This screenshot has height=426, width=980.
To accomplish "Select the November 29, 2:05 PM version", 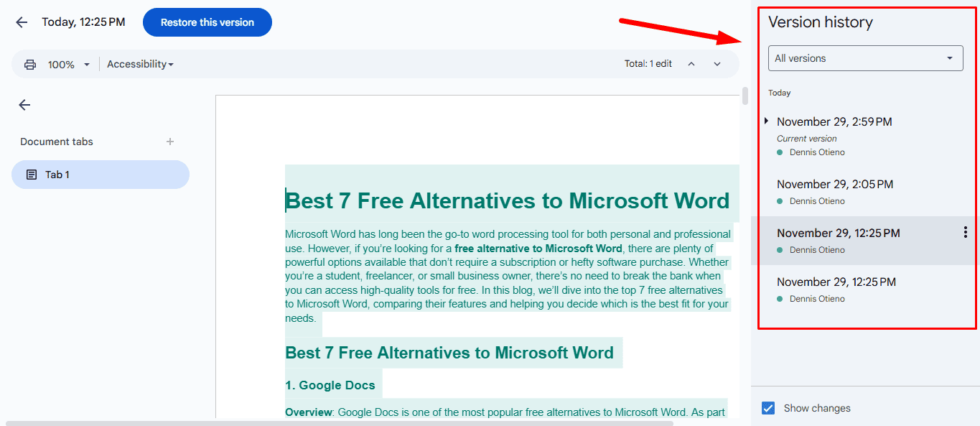I will (x=835, y=185).
